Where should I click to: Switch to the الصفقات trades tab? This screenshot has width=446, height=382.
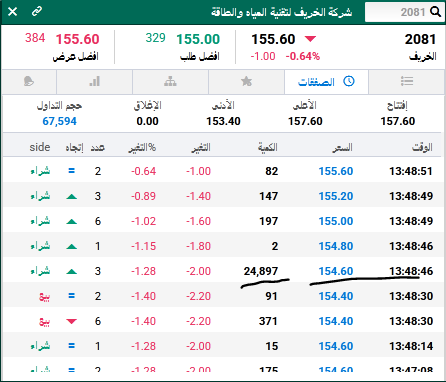(326, 82)
